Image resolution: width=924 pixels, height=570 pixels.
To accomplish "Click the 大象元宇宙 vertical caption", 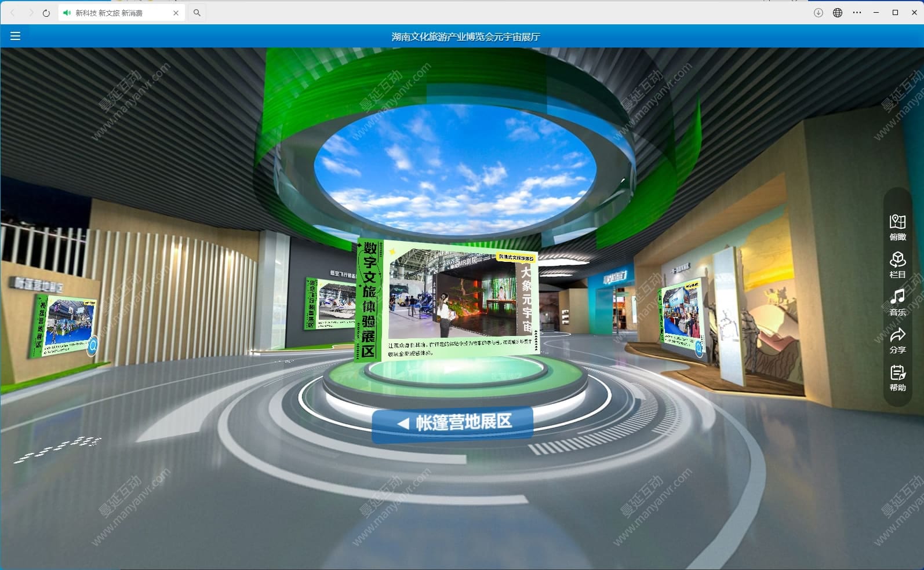I will tap(526, 299).
